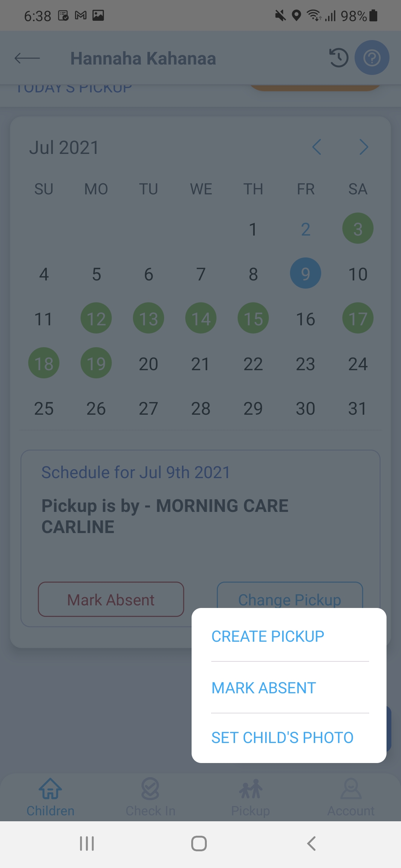Select Set Child's Photo option
401x868 pixels.
(x=282, y=738)
